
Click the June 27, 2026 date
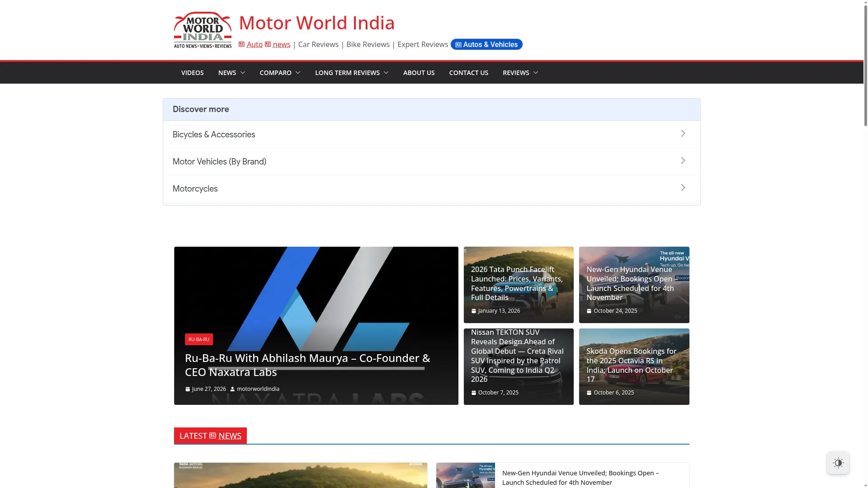209,389
